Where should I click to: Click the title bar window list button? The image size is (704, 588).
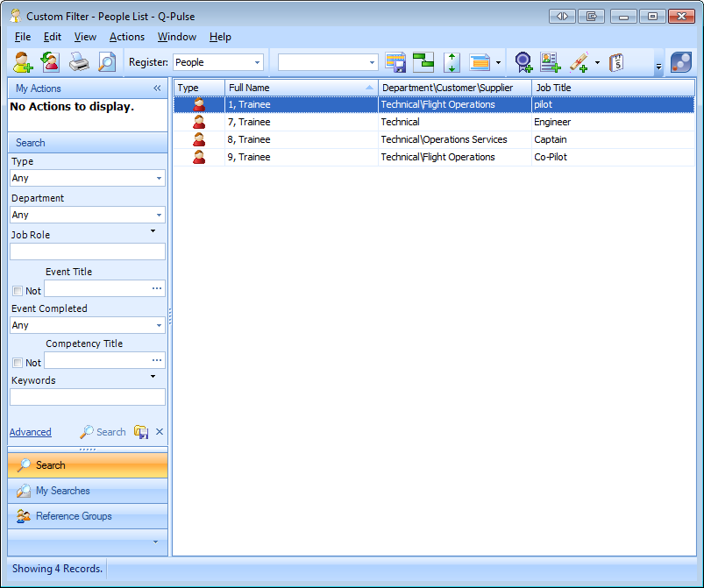pos(591,16)
